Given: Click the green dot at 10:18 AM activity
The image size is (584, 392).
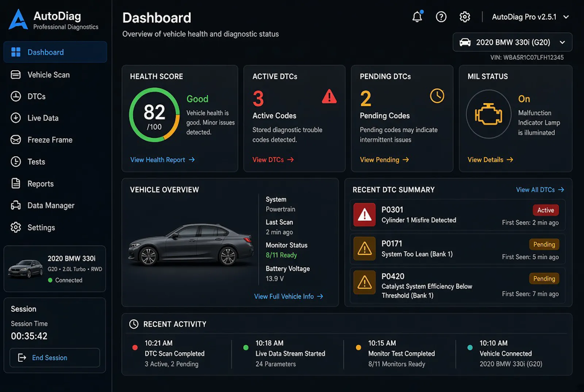Looking at the screenshot, I should click(x=246, y=347).
